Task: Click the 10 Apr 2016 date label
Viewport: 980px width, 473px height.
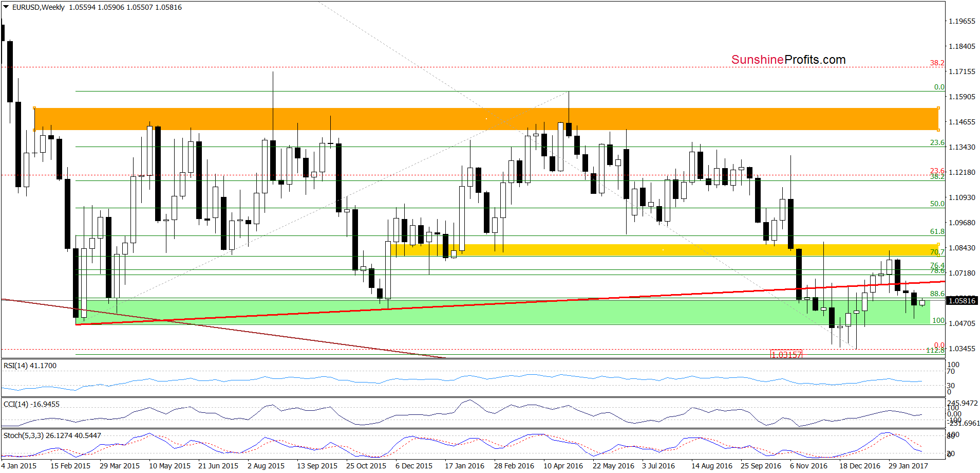Action: click(563, 466)
